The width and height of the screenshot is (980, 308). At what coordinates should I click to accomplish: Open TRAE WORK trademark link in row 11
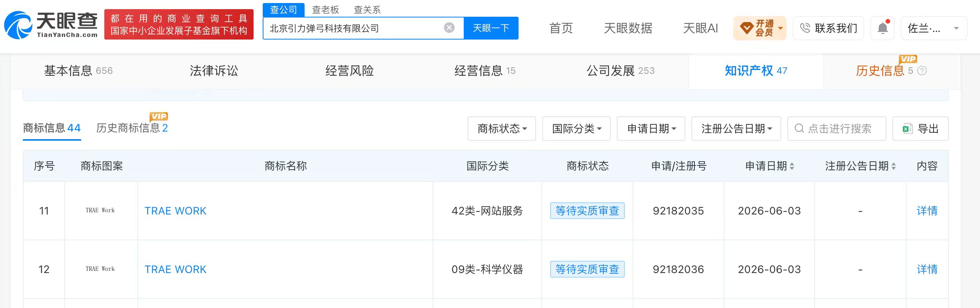point(176,211)
